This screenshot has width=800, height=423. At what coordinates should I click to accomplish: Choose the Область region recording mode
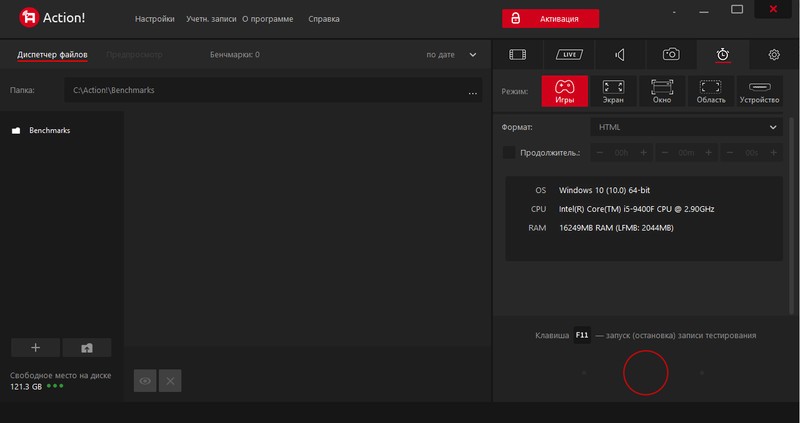pyautogui.click(x=709, y=91)
